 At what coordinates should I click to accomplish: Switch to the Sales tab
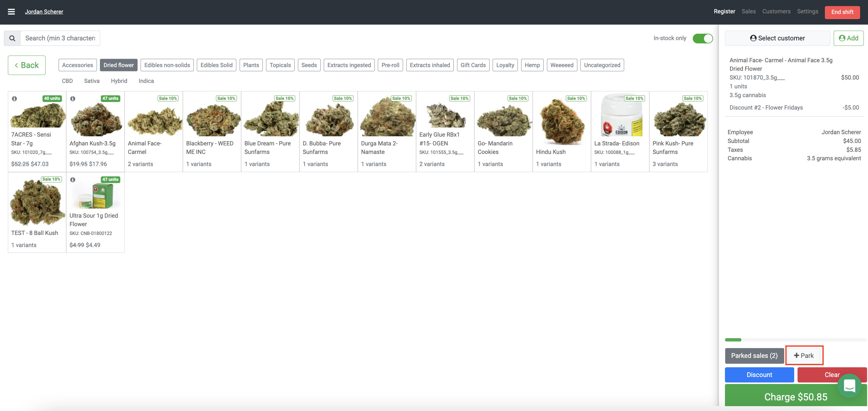tap(748, 12)
